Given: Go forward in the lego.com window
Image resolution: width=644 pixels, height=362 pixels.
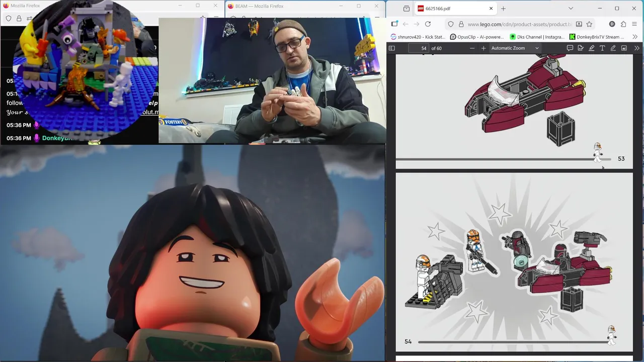Looking at the screenshot, I should click(x=417, y=24).
